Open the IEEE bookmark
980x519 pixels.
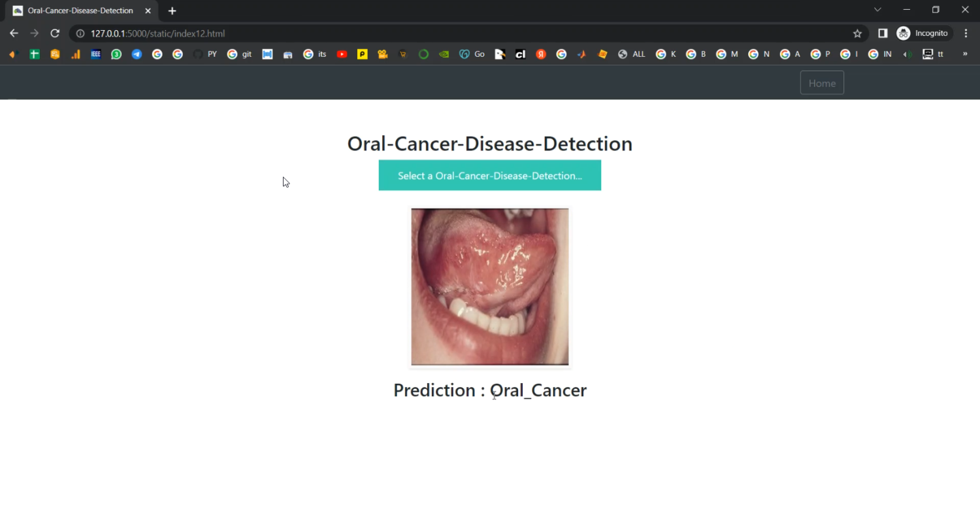tap(96, 54)
